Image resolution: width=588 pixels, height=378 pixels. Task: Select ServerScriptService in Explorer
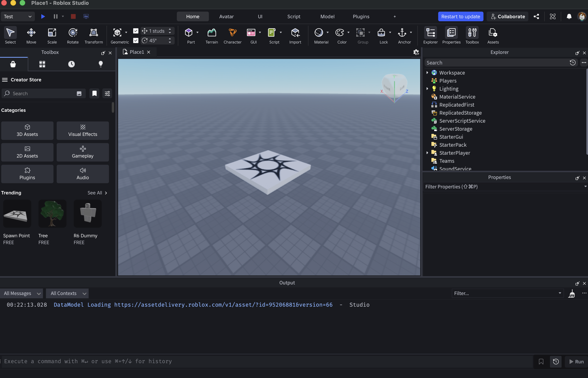(x=462, y=120)
